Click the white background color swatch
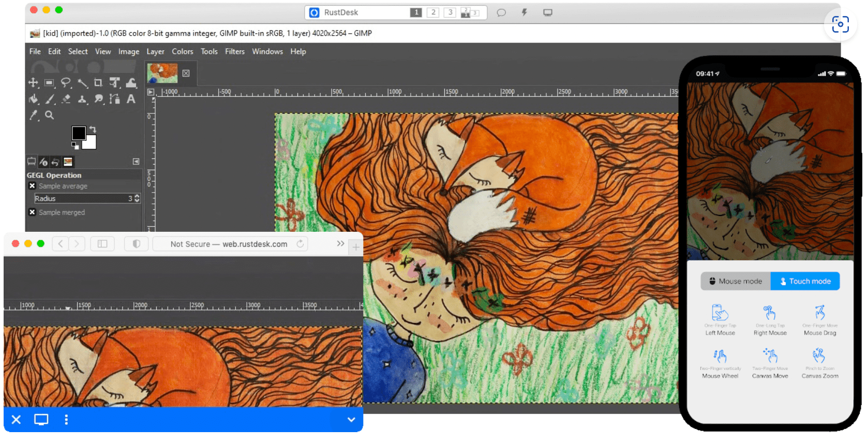Image resolution: width=868 pixels, height=443 pixels. pyautogui.click(x=91, y=143)
